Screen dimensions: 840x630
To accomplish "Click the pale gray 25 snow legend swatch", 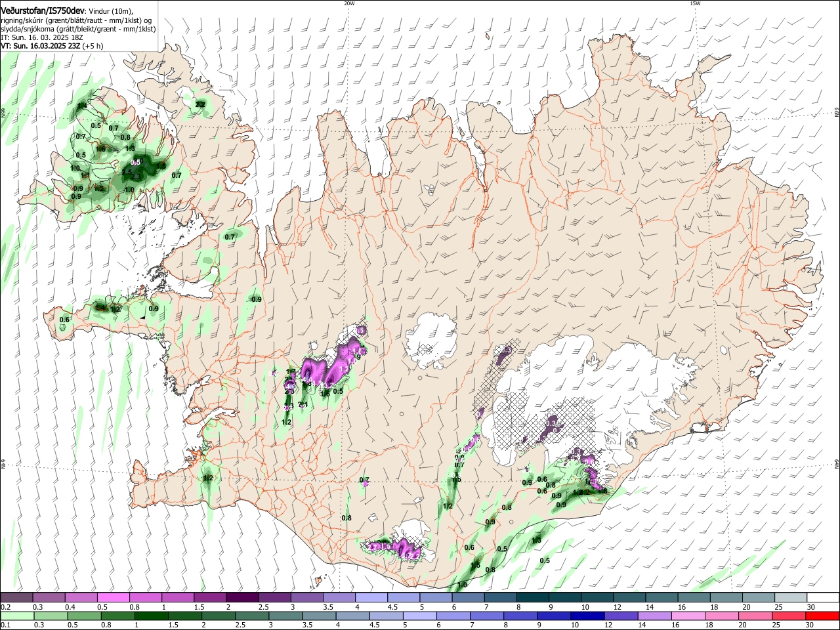I will [791, 597].
